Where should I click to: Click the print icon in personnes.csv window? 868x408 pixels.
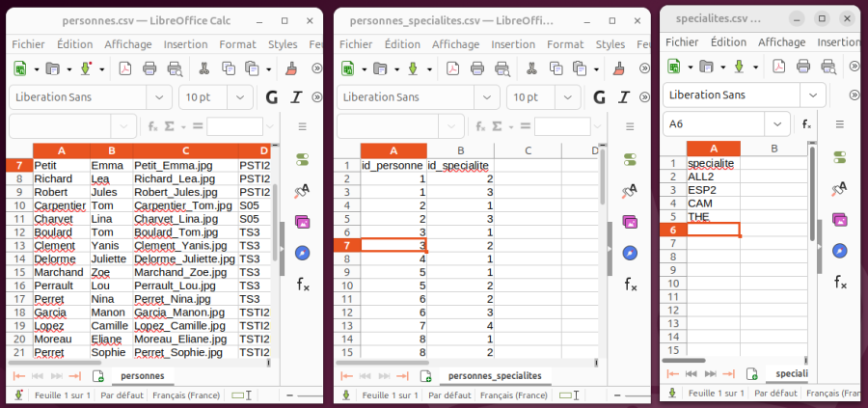click(149, 68)
